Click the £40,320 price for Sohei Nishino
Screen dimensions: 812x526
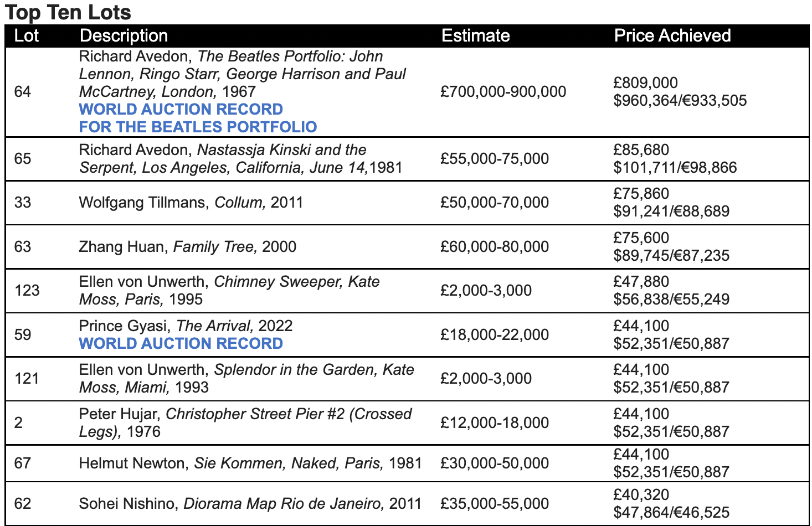coord(641,494)
